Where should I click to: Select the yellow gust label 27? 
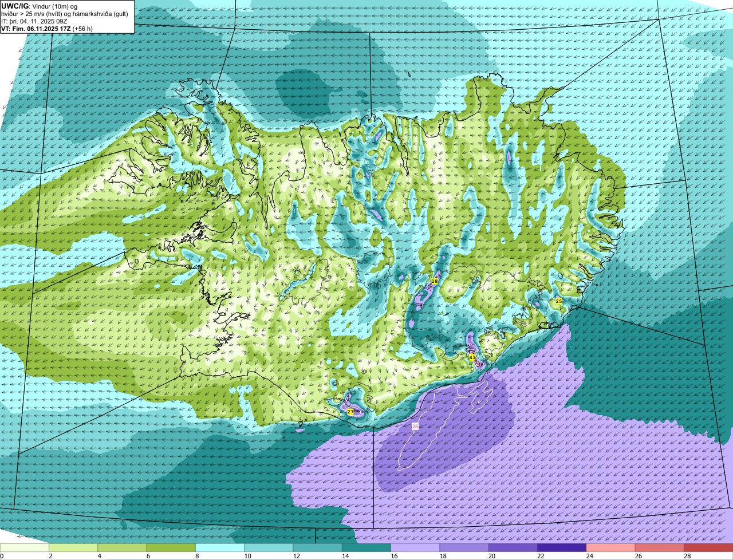coord(350,412)
